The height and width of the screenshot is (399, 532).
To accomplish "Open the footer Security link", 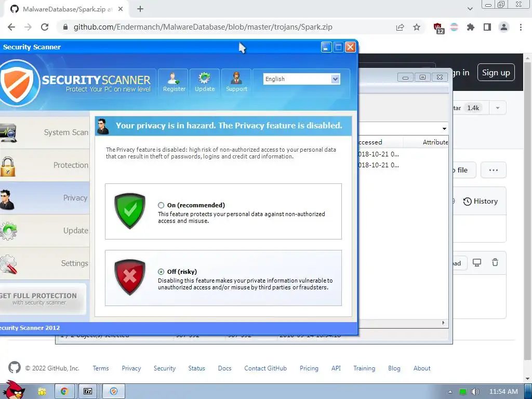I will (x=165, y=368).
